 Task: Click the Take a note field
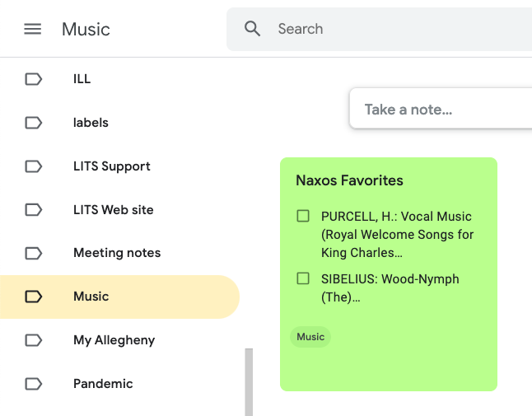[x=436, y=110]
